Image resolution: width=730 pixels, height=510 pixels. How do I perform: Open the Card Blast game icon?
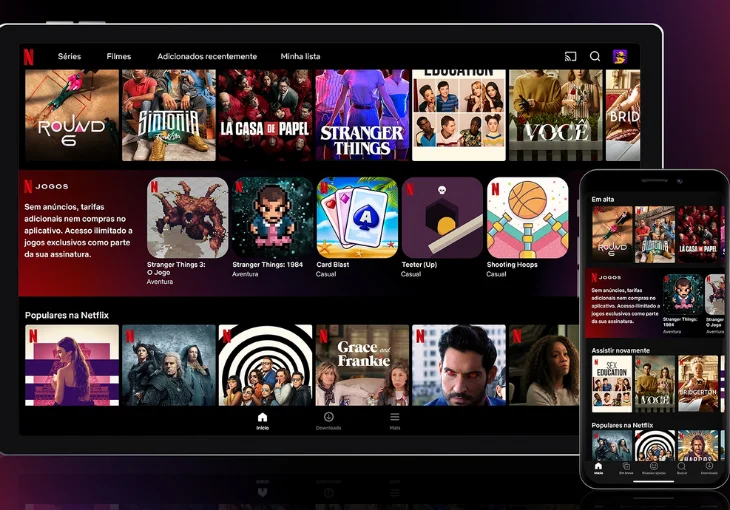357,218
